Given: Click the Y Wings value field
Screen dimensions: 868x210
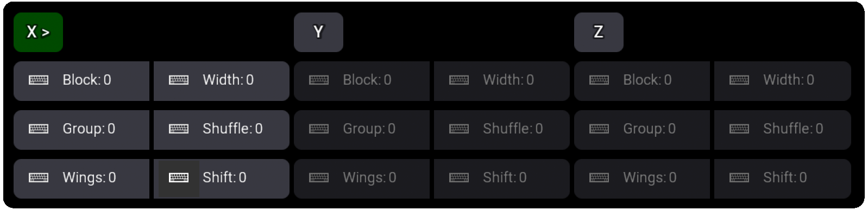Looking at the screenshot, I should 362,179.
